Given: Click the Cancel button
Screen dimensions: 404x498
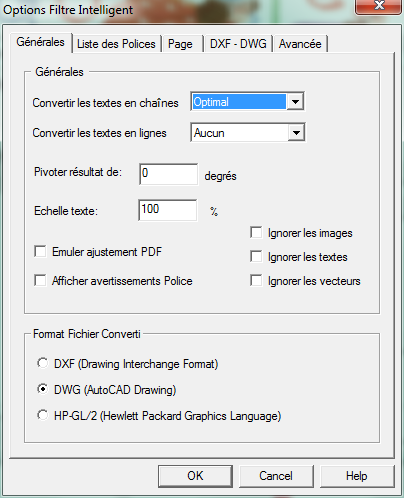Looking at the screenshot, I should 276,476.
